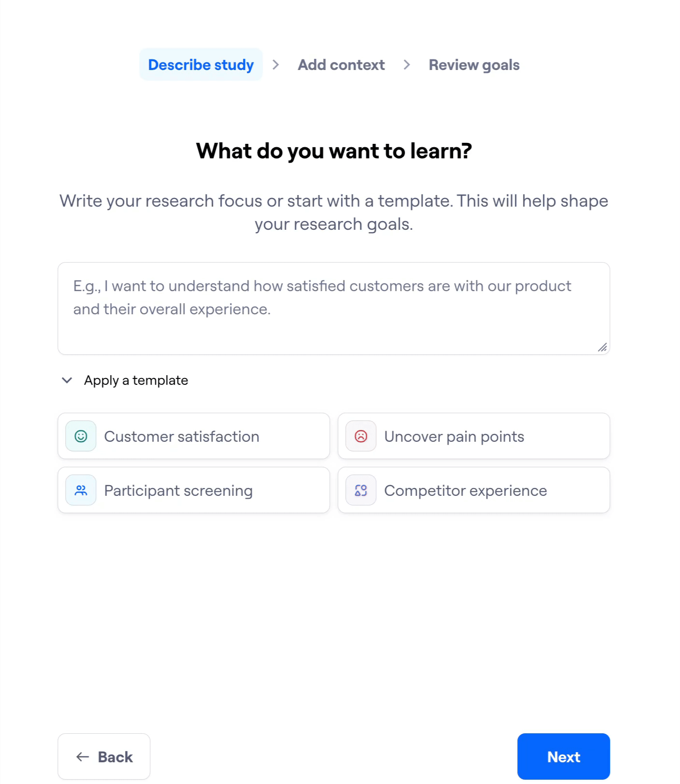Open the Describe study step
The width and height of the screenshot is (680, 784).
point(201,65)
